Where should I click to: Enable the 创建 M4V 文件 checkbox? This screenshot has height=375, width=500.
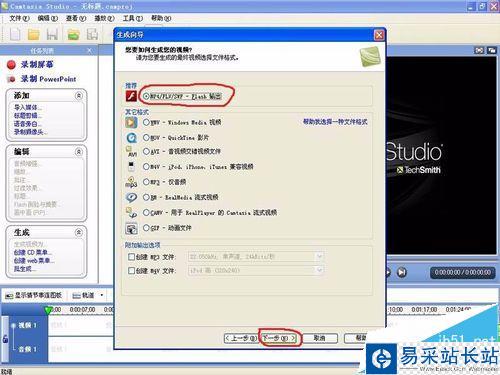131,271
